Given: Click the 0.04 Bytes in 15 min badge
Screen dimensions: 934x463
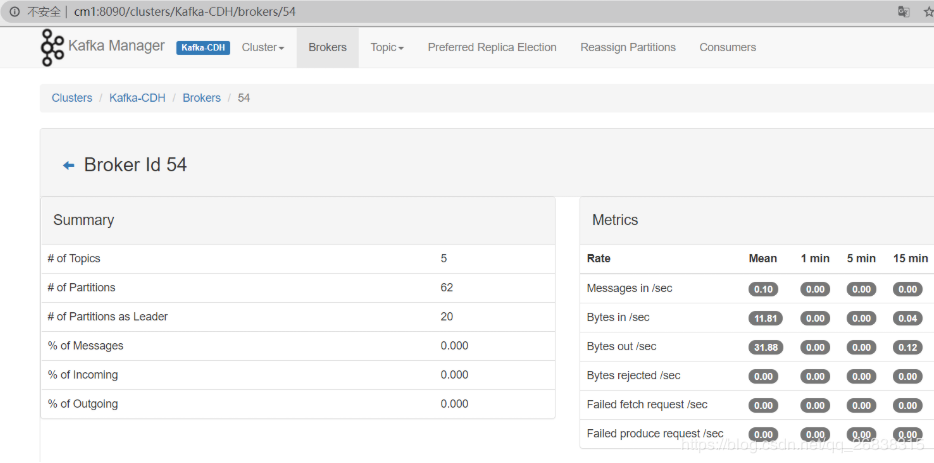Looking at the screenshot, I should (908, 319).
